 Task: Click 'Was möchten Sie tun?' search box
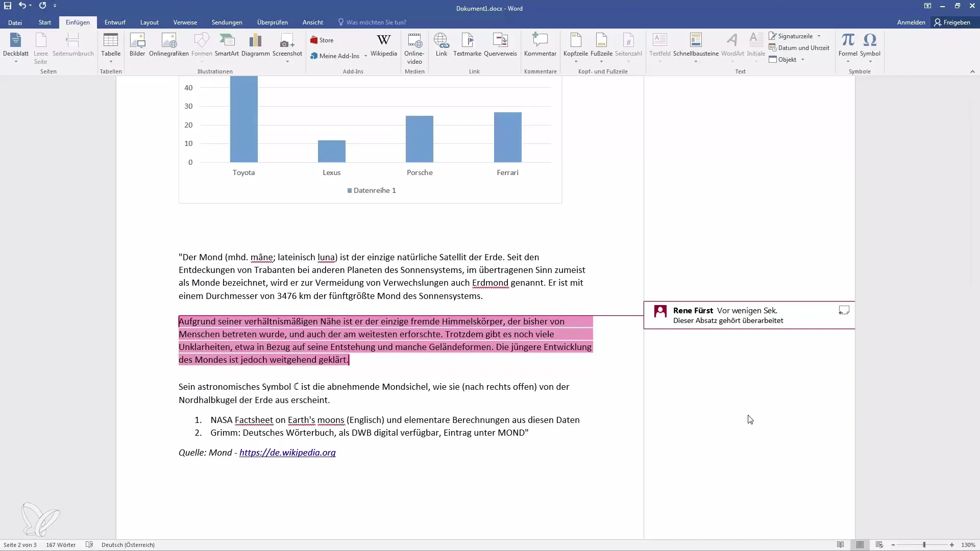coord(376,22)
